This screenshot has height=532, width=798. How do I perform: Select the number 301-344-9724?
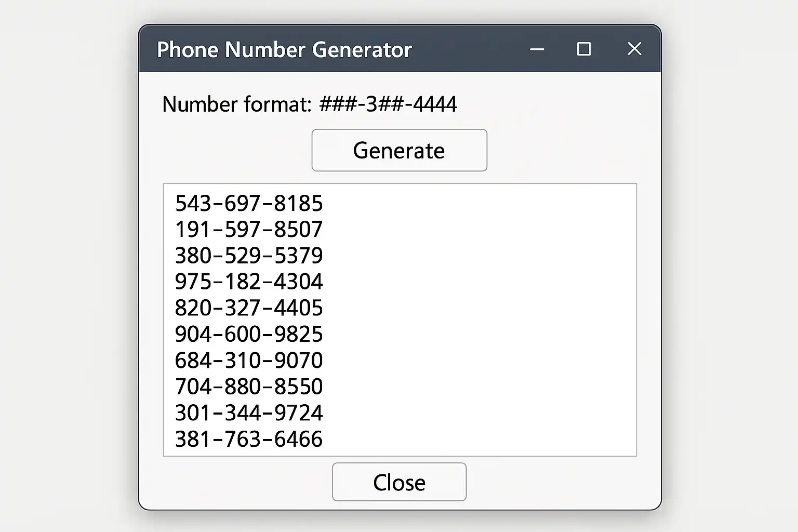pos(249,413)
